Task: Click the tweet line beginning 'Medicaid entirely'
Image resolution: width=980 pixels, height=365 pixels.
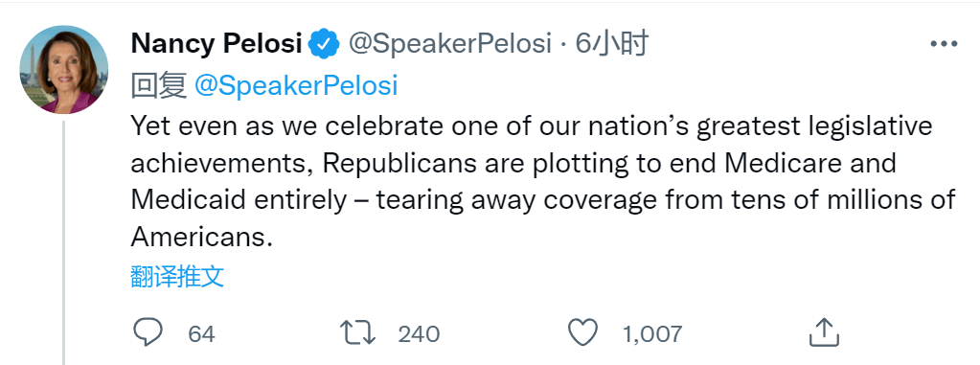Action: (x=543, y=200)
